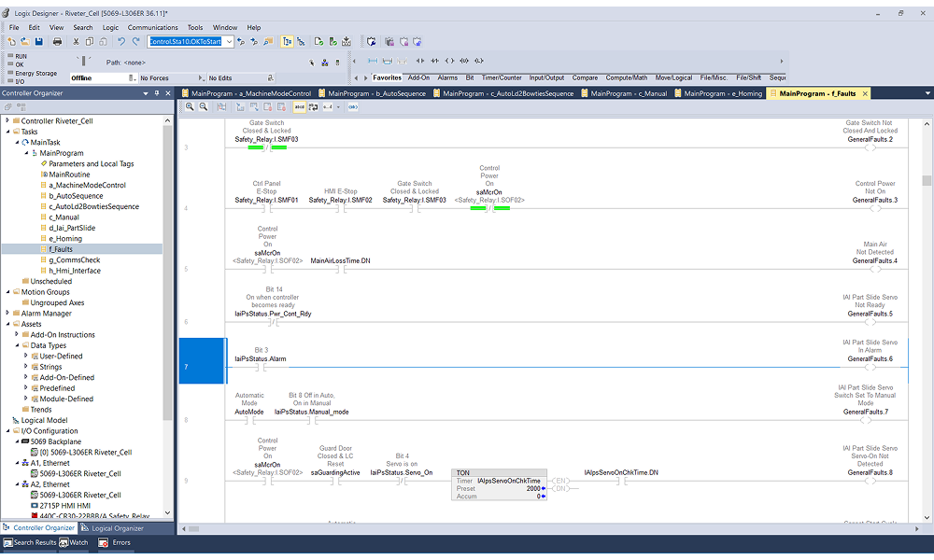This screenshot has width=934, height=560.
Task: Toggle the 'abcd' display option in editor toolbar
Action: point(300,107)
